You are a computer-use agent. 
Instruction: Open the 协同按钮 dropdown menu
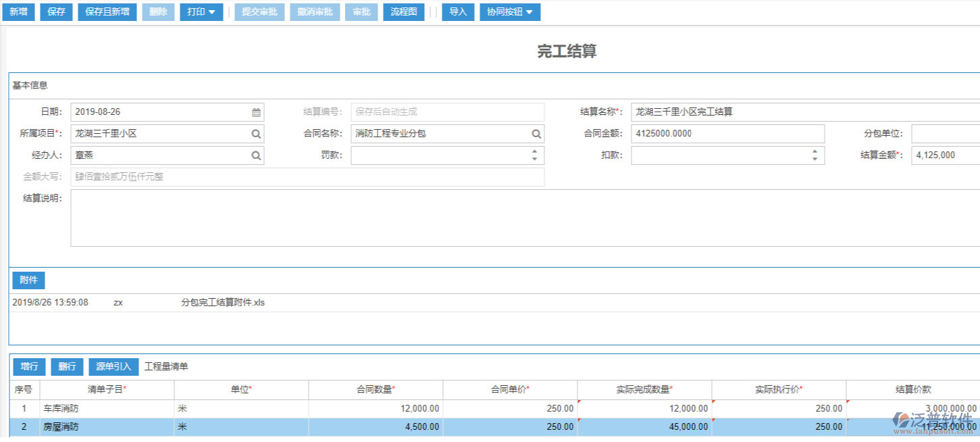pos(510,12)
